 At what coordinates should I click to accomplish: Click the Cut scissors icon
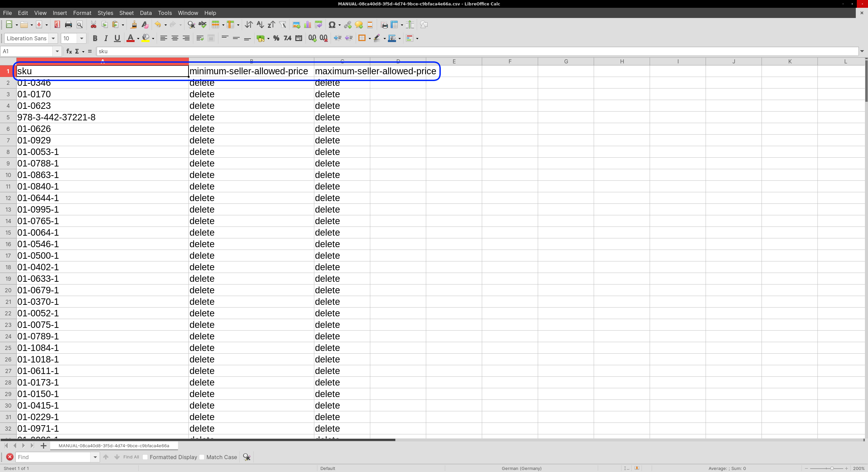pyautogui.click(x=94, y=25)
